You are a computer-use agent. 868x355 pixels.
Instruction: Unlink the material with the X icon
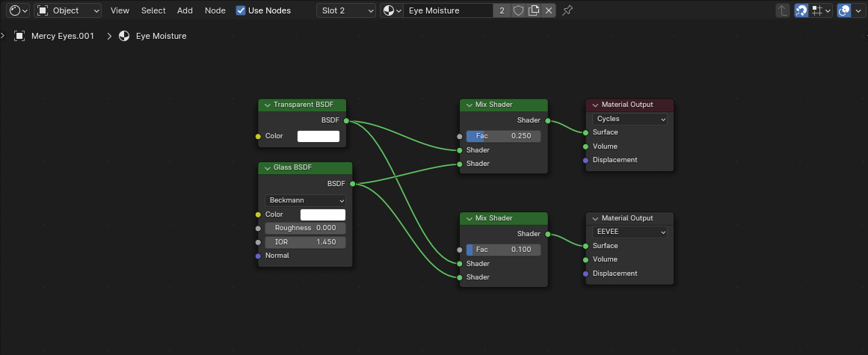(x=549, y=10)
